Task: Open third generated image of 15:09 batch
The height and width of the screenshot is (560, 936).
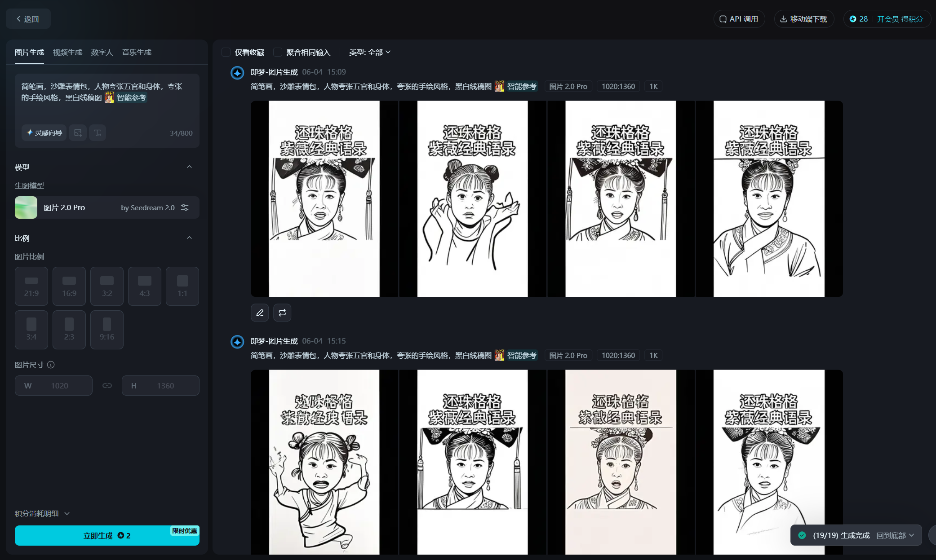Action: point(621,199)
